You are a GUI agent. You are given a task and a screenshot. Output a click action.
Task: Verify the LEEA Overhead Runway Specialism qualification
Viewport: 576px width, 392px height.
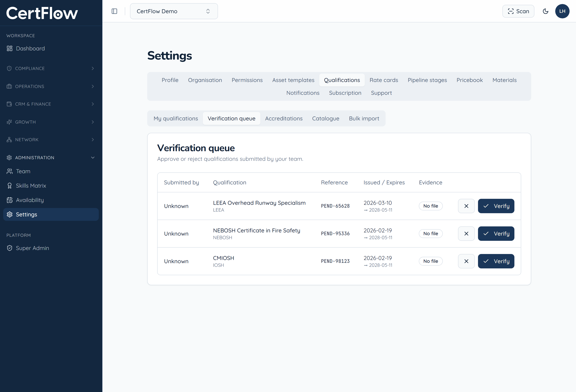(x=496, y=206)
